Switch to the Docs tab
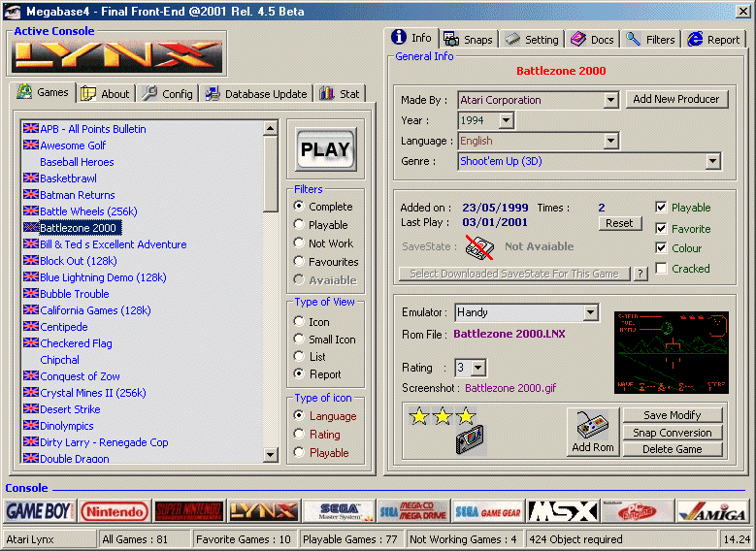The image size is (756, 551). [593, 40]
